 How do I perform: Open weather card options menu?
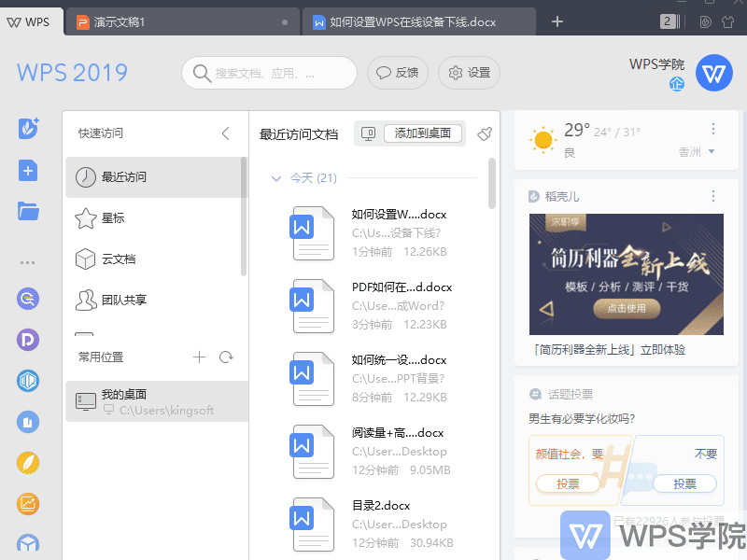[x=713, y=129]
